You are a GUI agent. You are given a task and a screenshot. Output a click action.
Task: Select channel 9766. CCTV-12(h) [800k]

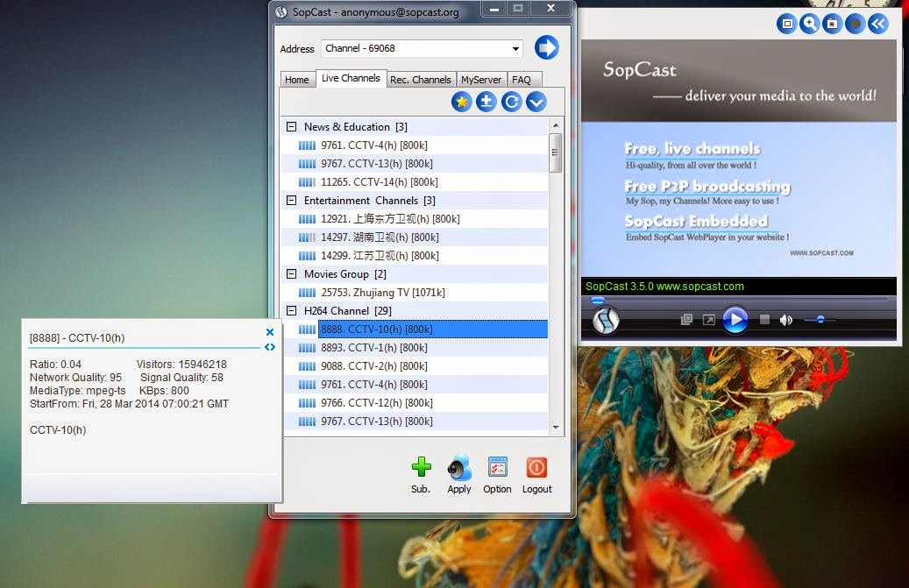pos(415,402)
